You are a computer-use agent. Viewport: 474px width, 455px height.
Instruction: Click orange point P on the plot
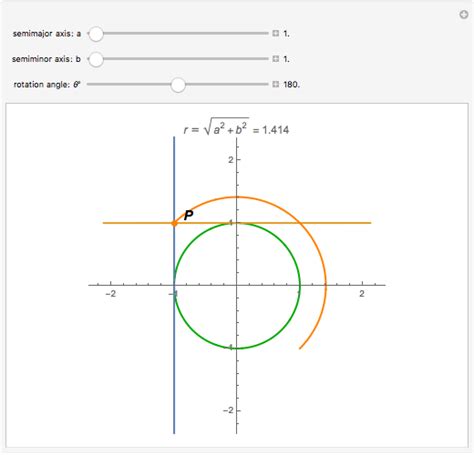click(x=174, y=223)
